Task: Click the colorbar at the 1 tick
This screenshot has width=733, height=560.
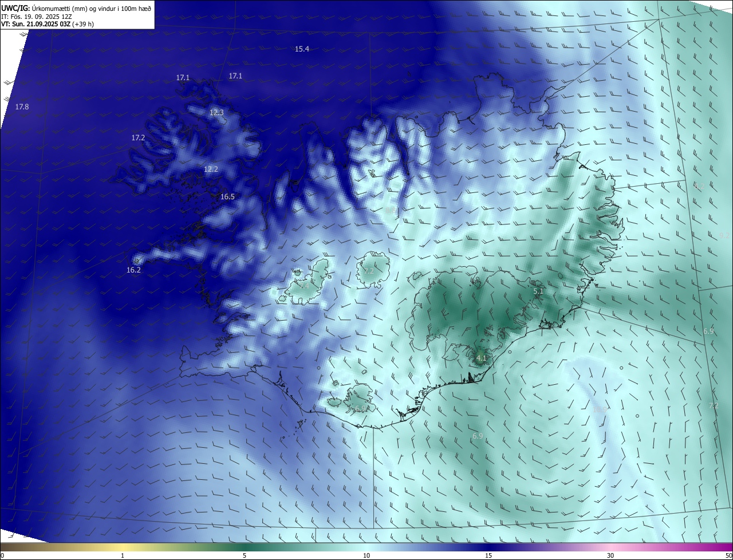Action: 123,555
